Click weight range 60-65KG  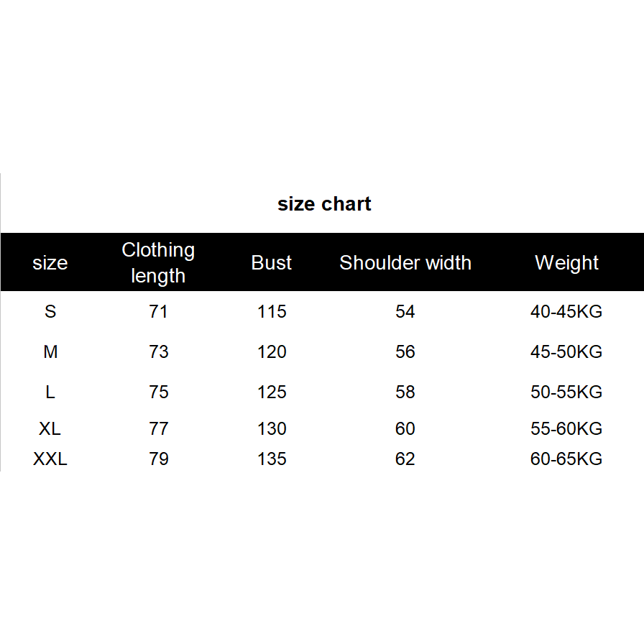(x=566, y=459)
